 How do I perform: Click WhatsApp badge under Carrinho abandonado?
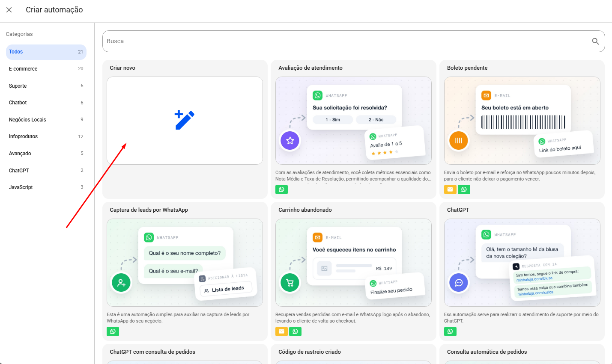click(295, 331)
